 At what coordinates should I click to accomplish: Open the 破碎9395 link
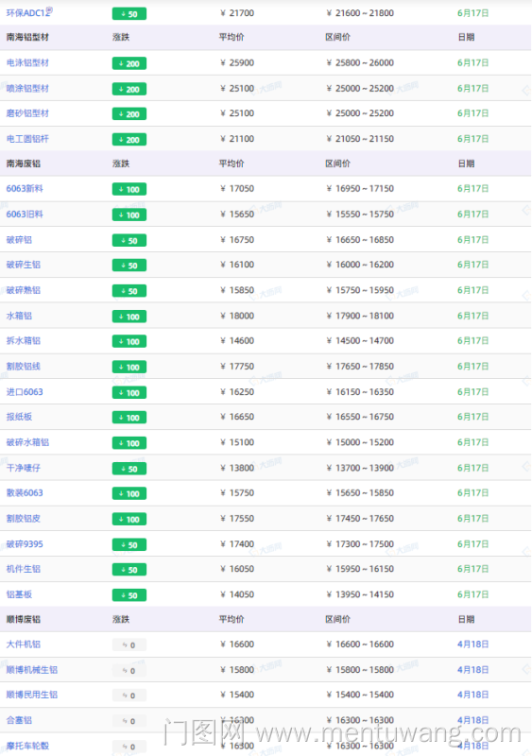[25, 544]
